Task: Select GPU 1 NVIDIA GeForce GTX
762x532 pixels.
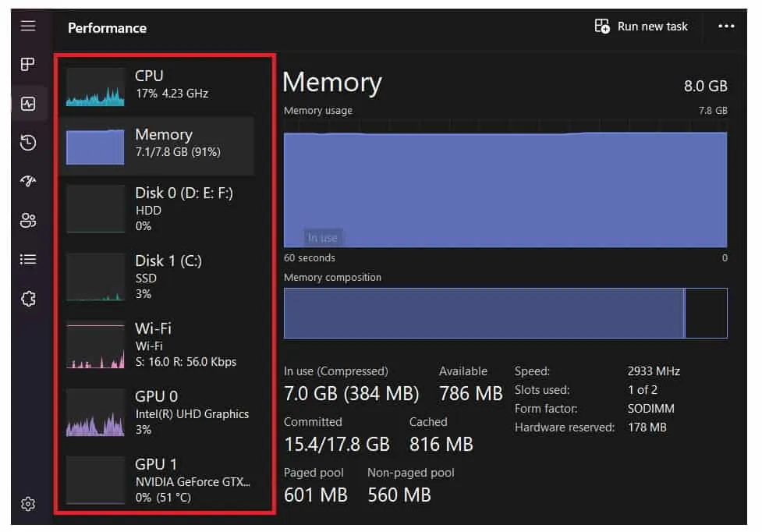Action: click(158, 481)
